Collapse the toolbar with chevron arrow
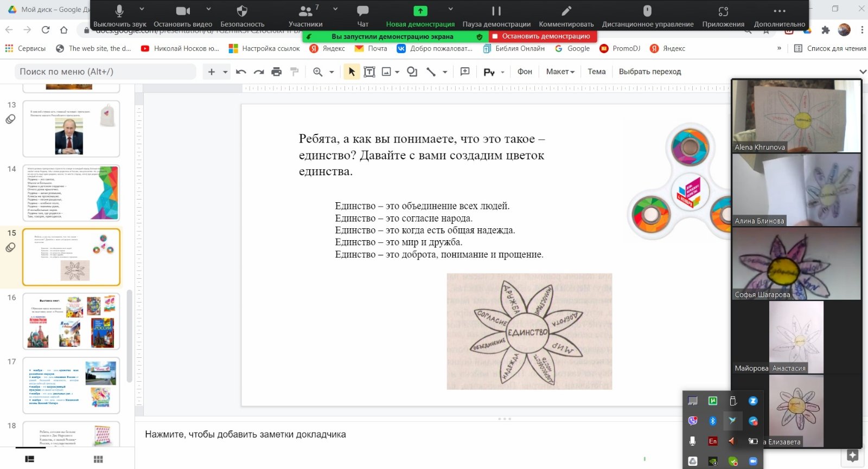 pos(863,72)
